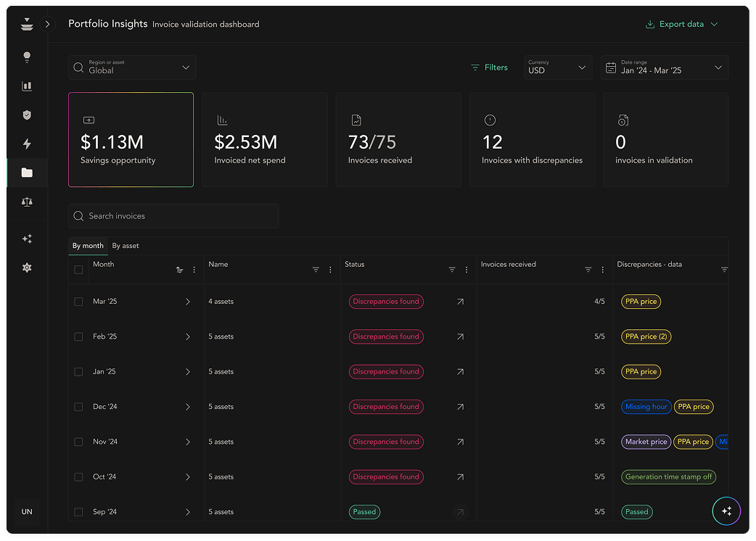Open Mar '25 status arrow link icon

pyautogui.click(x=460, y=302)
